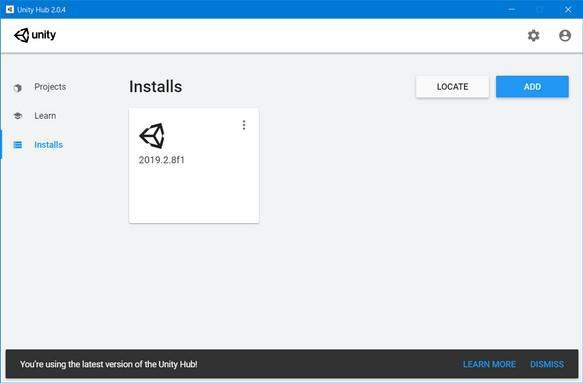Follow the LEARN MORE link
The width and height of the screenshot is (583, 383).
(x=489, y=364)
